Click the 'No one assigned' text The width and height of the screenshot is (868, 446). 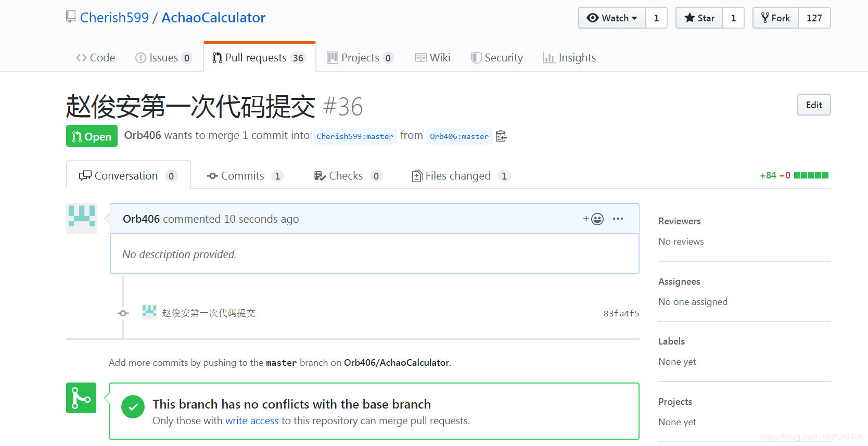click(x=693, y=302)
